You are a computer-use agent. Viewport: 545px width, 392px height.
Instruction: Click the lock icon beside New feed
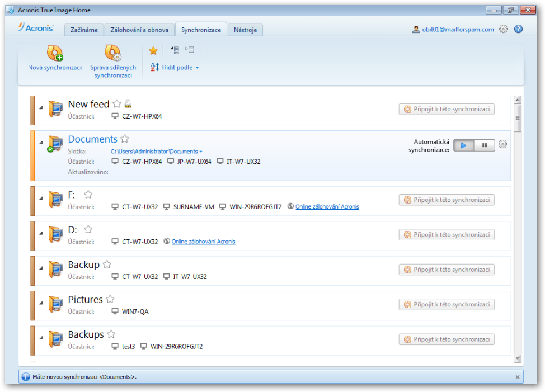point(128,103)
